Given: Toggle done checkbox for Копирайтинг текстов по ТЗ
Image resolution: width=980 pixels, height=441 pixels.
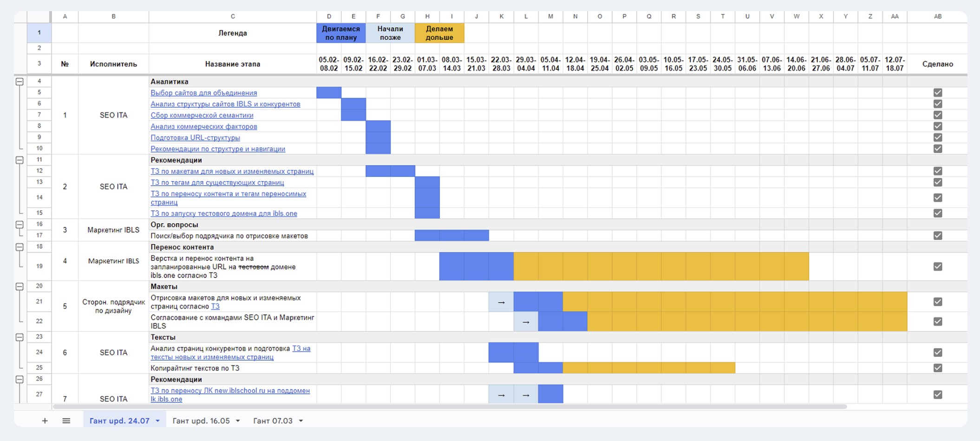Looking at the screenshot, I should point(938,368).
